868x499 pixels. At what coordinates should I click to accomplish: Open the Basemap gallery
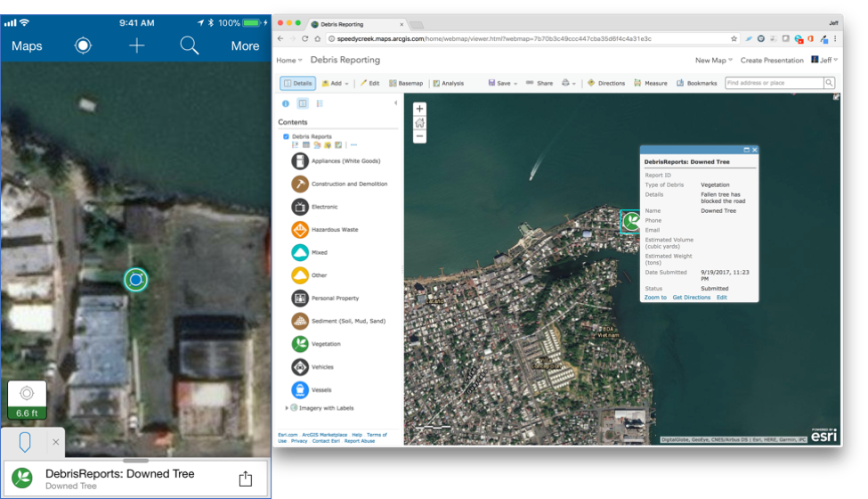(x=405, y=83)
